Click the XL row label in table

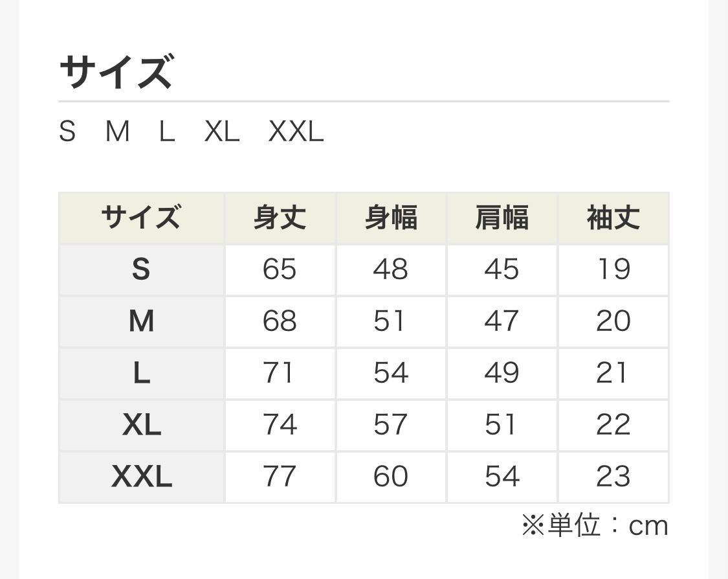click(x=141, y=425)
